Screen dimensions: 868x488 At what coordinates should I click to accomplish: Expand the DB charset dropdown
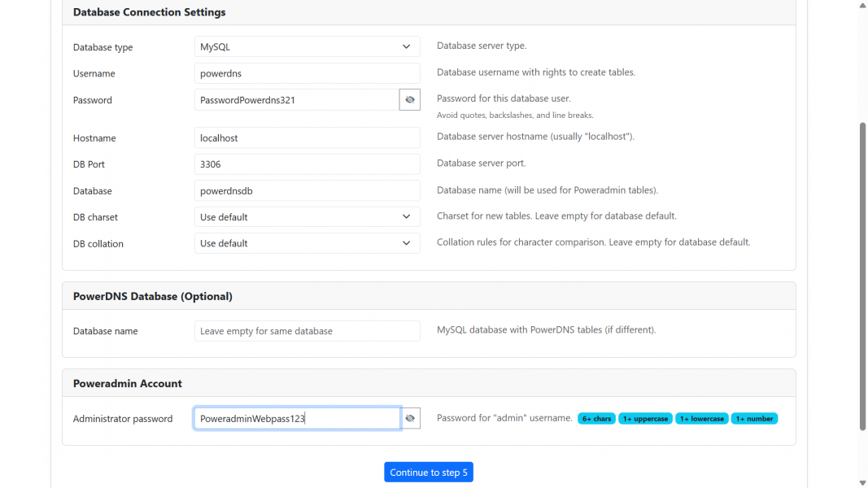click(x=307, y=217)
